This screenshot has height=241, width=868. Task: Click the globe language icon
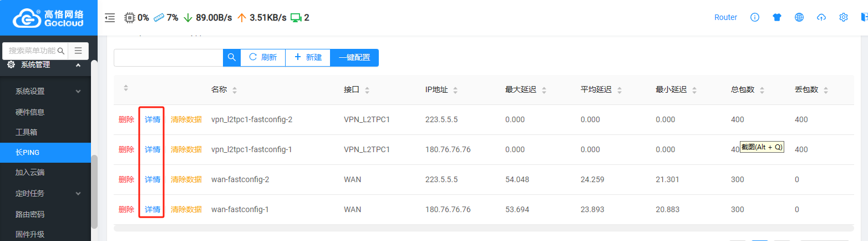[x=799, y=17]
